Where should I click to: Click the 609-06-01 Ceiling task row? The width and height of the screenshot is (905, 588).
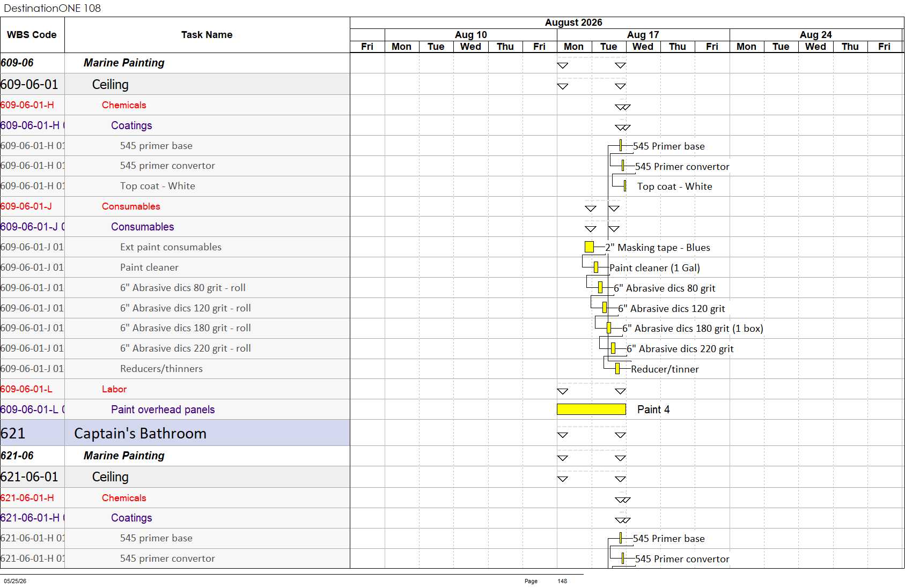tap(175, 84)
